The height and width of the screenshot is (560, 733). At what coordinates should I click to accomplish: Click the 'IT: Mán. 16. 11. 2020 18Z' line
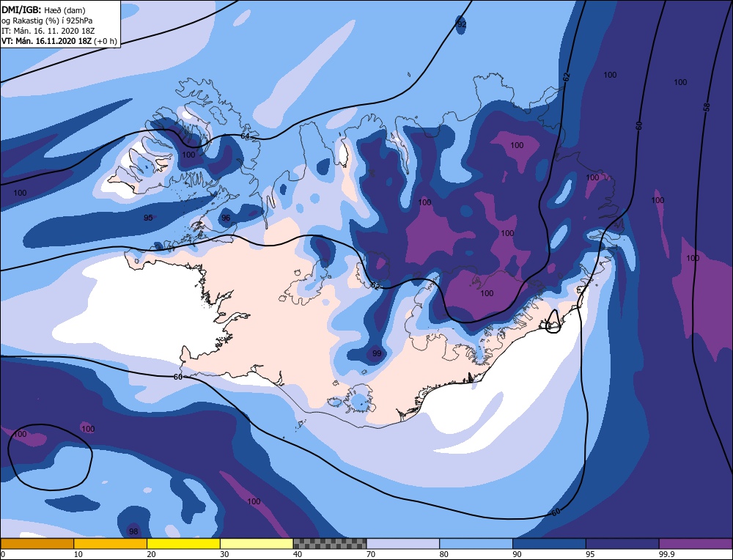point(48,31)
